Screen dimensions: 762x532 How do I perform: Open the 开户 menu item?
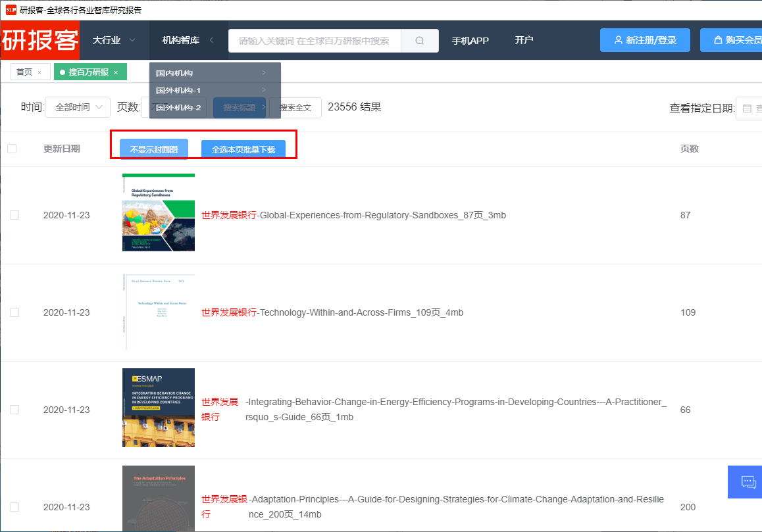coord(524,40)
